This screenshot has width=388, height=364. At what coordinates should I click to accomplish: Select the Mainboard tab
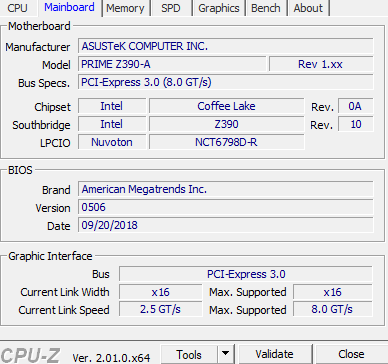pos(69,8)
